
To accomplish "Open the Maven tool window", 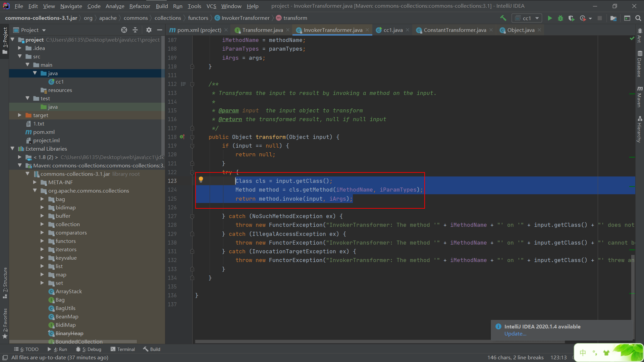I will click(640, 97).
